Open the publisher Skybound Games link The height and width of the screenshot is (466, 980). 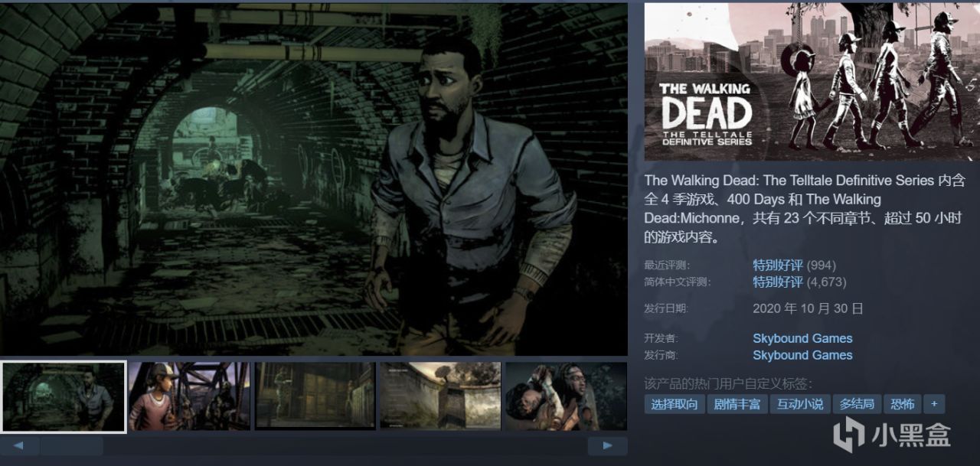click(x=802, y=355)
